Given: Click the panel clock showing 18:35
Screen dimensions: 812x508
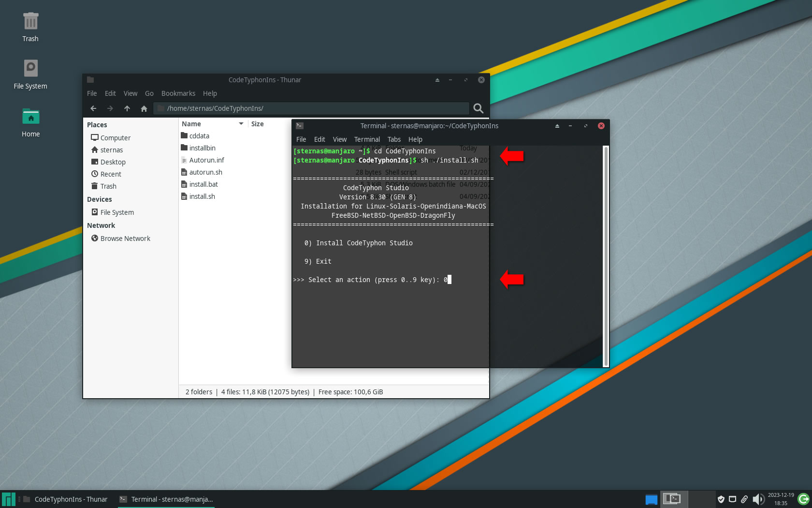Looking at the screenshot, I should coord(781,499).
